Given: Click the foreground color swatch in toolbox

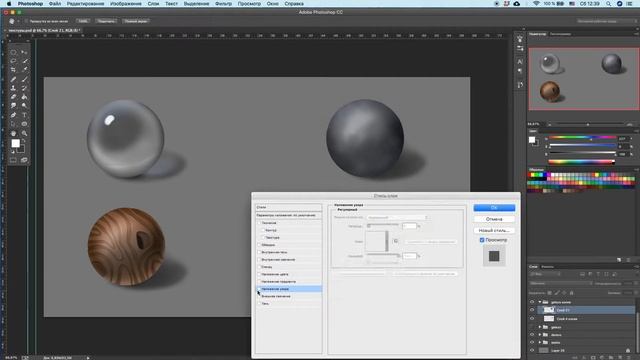Looking at the screenshot, I should tap(16, 143).
